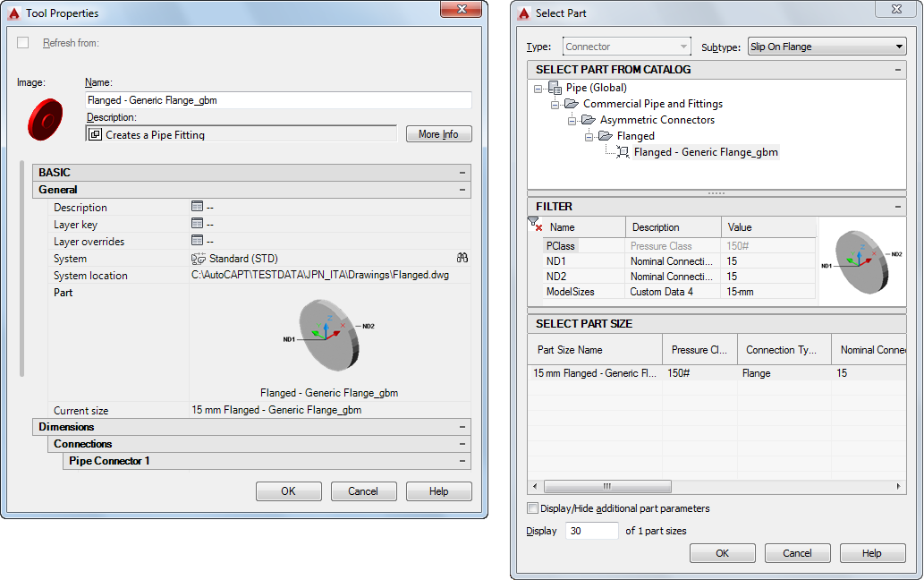Screen dimensions: 924x580
Task: Click the Connection Ty... column header
Action: coord(784,350)
